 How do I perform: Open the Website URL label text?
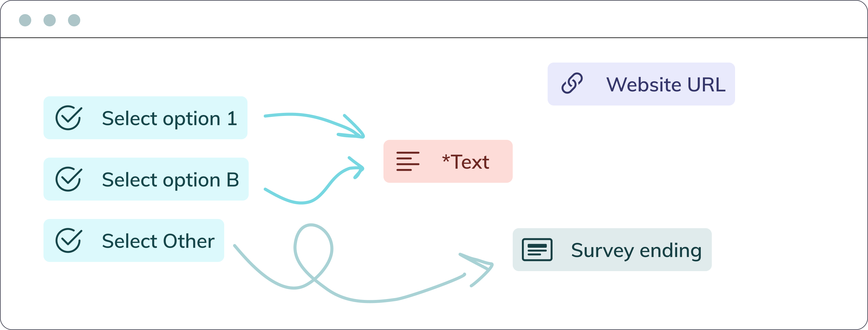point(666,84)
